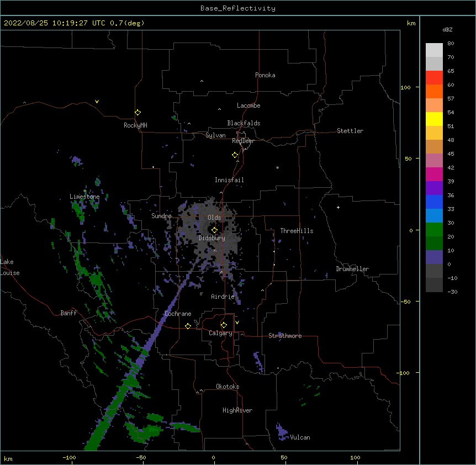
Task: Click the dBZ legend heading
Action: click(x=447, y=29)
